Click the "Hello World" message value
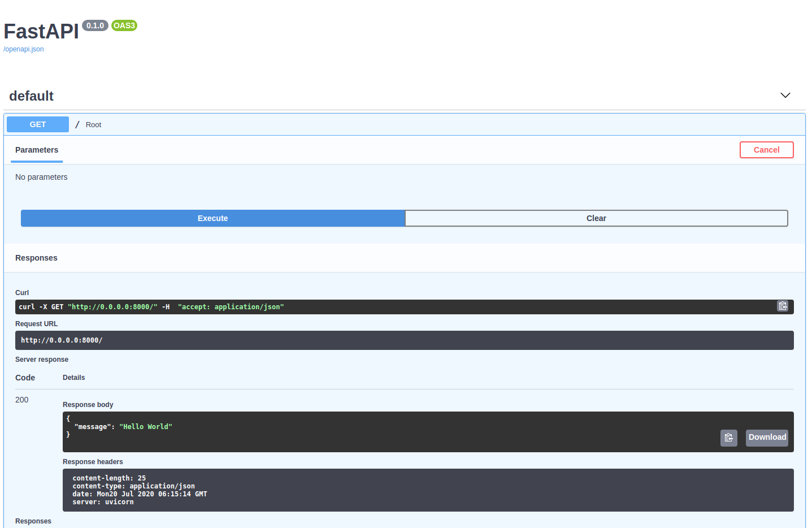This screenshot has width=812, height=528. pos(146,427)
